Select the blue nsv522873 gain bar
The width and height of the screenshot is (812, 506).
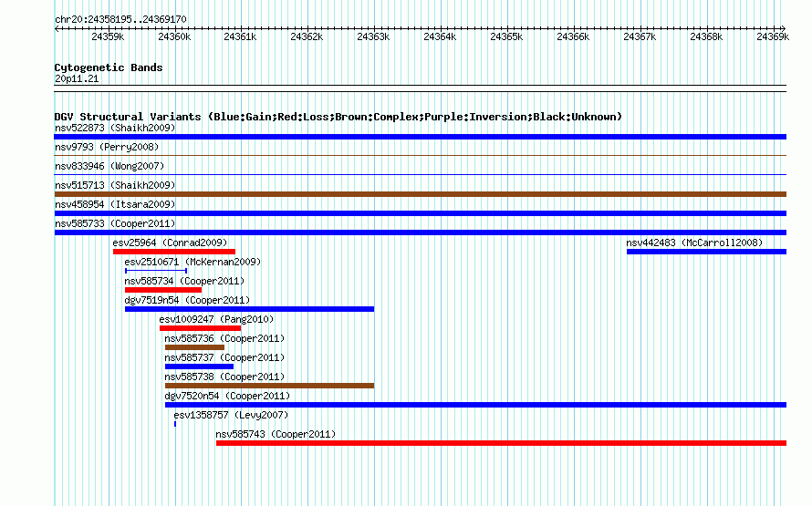coord(420,137)
